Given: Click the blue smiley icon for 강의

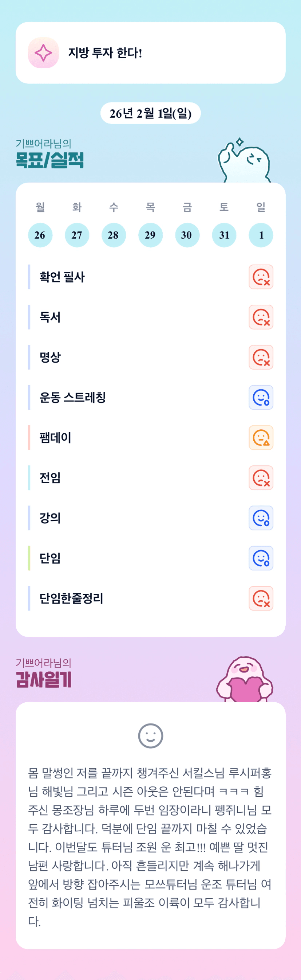Looking at the screenshot, I should coord(261,518).
